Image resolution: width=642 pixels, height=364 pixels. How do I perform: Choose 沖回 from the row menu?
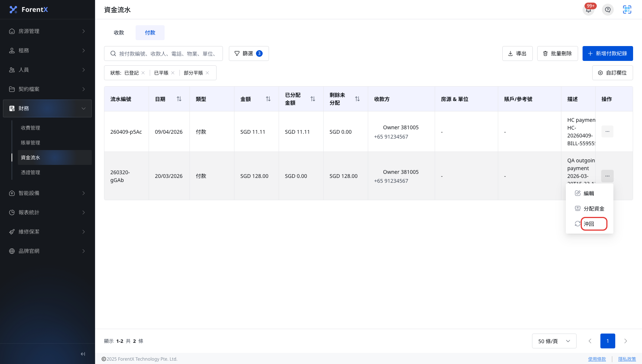click(590, 224)
